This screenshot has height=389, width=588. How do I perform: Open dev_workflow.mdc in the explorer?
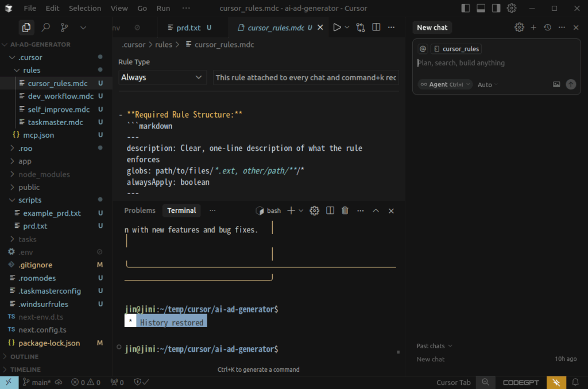point(56,96)
